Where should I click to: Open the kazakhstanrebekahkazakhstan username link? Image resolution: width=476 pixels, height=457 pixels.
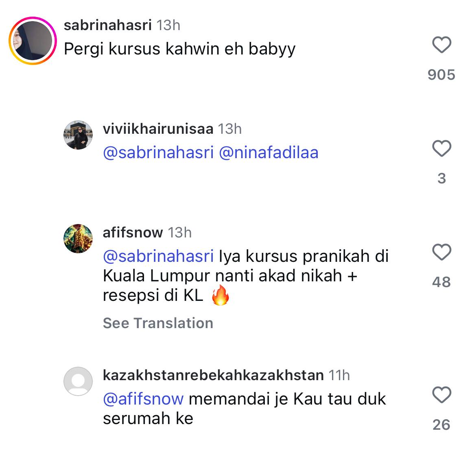[x=214, y=375]
